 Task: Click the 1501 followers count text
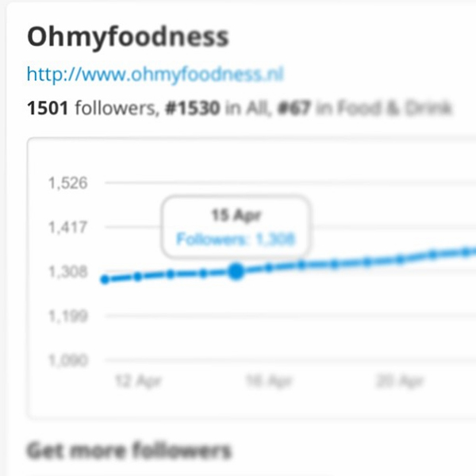click(x=91, y=109)
